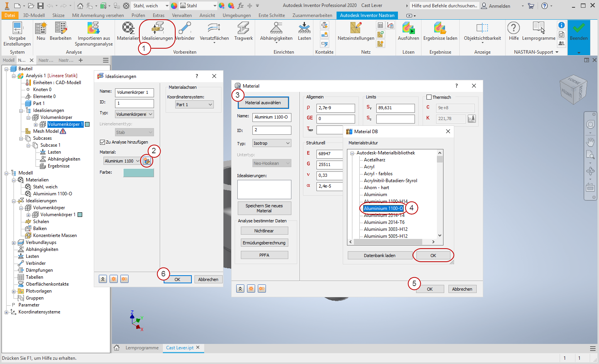This screenshot has width=599, height=364.
Task: Click Ergebnisse laden in the ribbon
Action: (x=440, y=31)
